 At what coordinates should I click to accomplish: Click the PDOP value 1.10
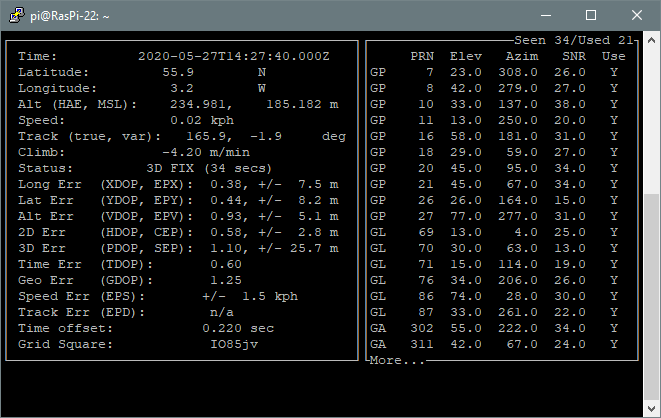coord(226,249)
